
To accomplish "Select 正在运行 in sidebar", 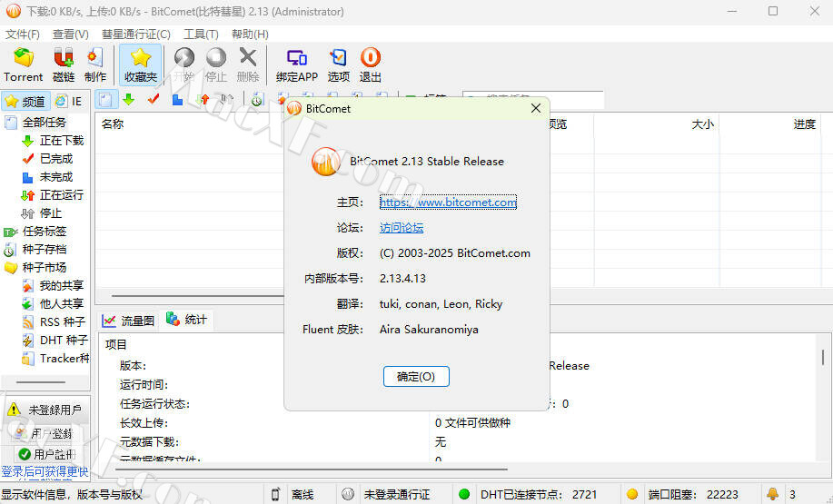I will tap(62, 195).
